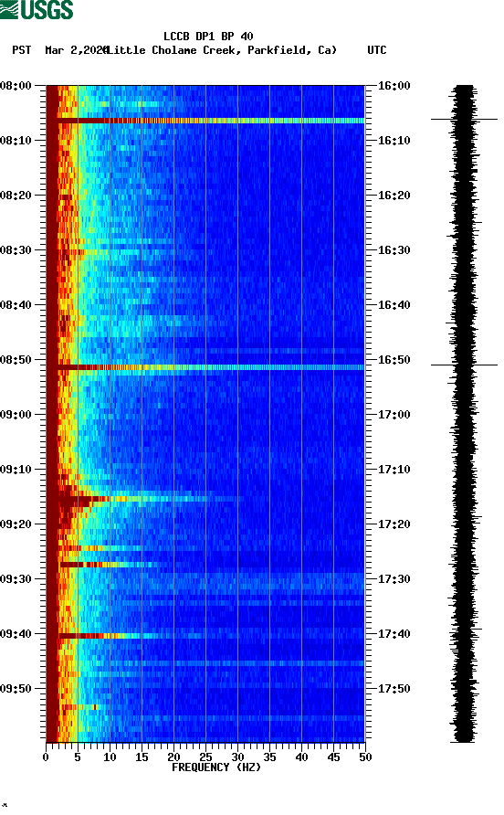The height and width of the screenshot is (815, 504).
Task: Click the UTC timezone label
Action: pos(377,50)
